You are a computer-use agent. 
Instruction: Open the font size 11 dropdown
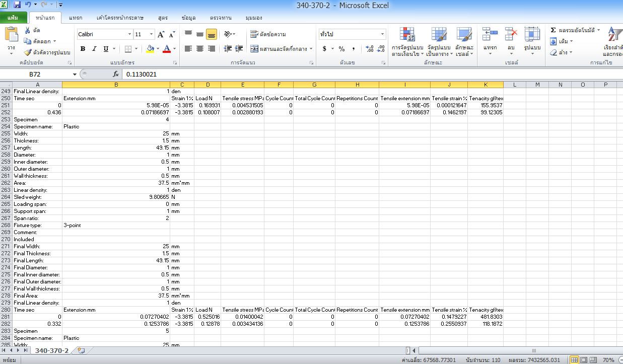point(152,34)
